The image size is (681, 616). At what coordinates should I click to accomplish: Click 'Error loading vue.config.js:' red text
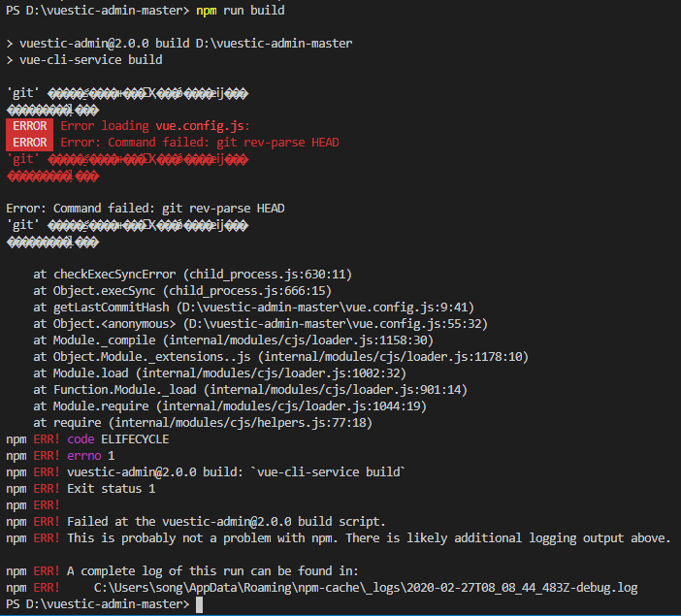click(155, 126)
